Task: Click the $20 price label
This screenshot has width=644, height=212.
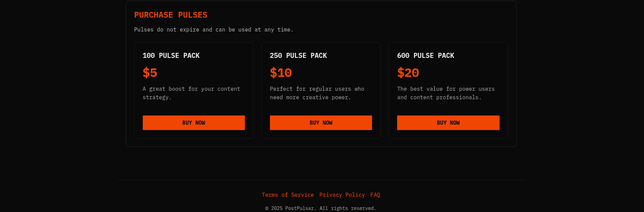Action: [x=408, y=73]
